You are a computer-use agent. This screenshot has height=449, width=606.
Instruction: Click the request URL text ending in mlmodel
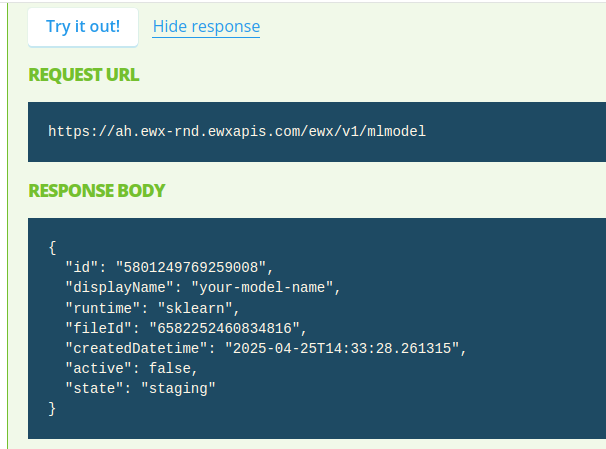(237, 131)
